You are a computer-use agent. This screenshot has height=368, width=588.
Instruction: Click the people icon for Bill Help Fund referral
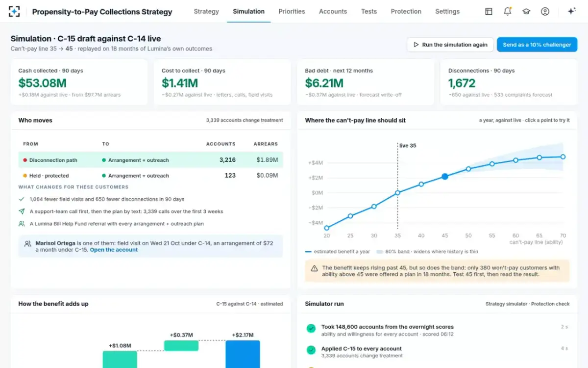click(22, 224)
